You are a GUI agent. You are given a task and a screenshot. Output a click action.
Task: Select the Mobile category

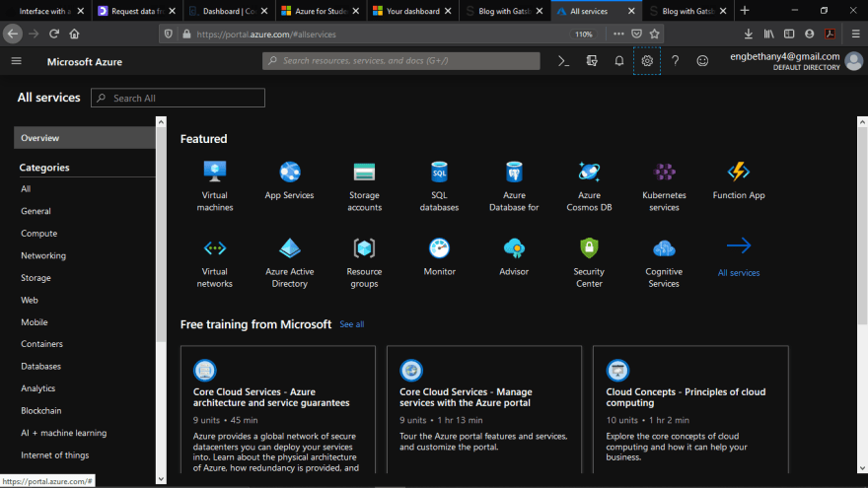35,322
